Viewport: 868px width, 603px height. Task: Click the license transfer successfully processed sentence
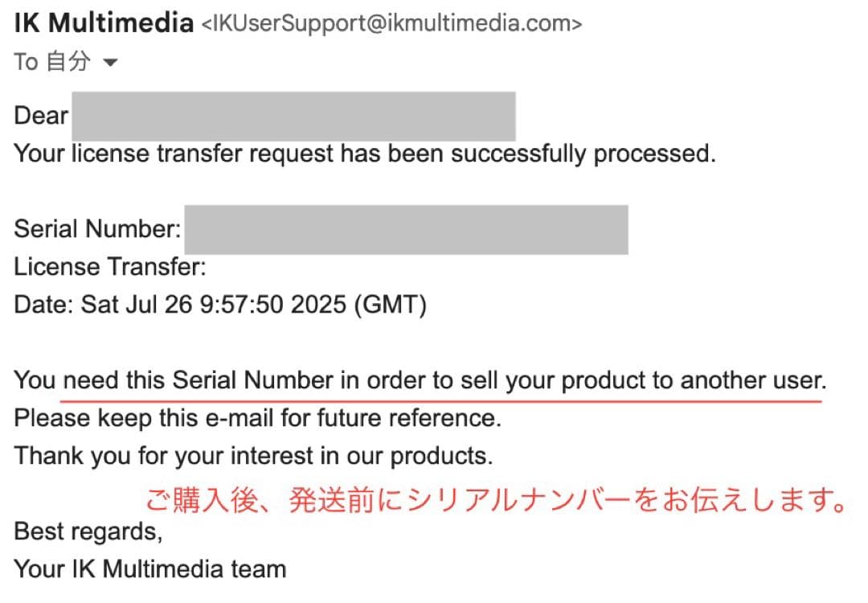pyautogui.click(x=364, y=154)
